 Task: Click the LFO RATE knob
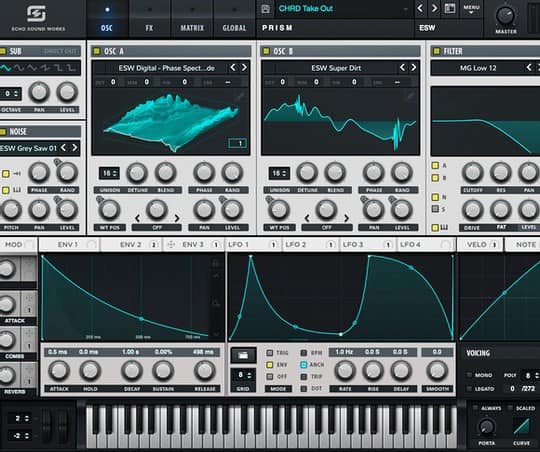[345, 371]
